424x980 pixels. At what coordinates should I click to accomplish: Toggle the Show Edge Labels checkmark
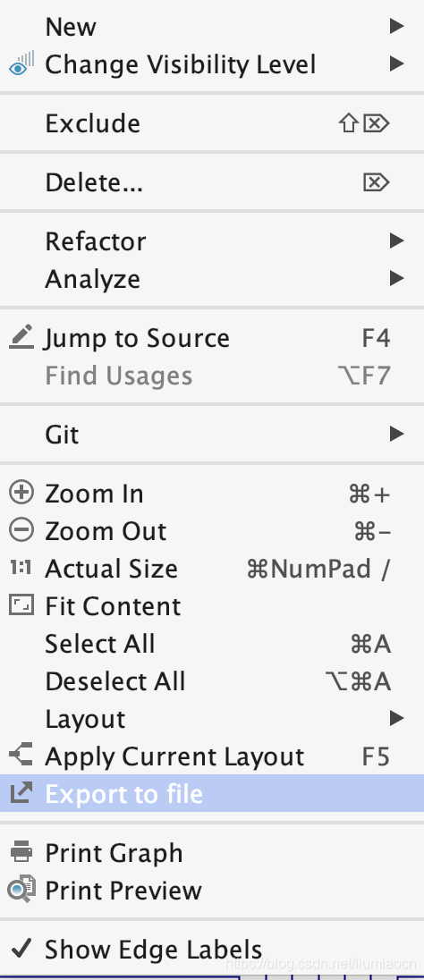[x=21, y=949]
